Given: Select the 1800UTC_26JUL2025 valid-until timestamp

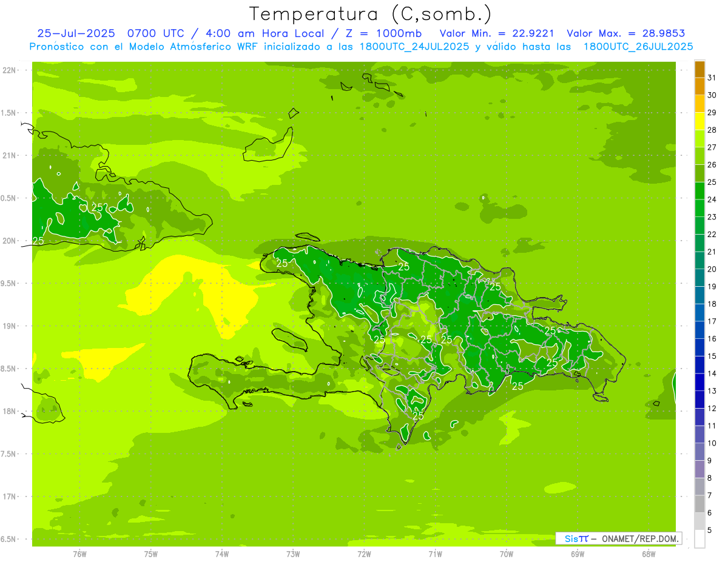Looking at the screenshot, I should (638, 46).
